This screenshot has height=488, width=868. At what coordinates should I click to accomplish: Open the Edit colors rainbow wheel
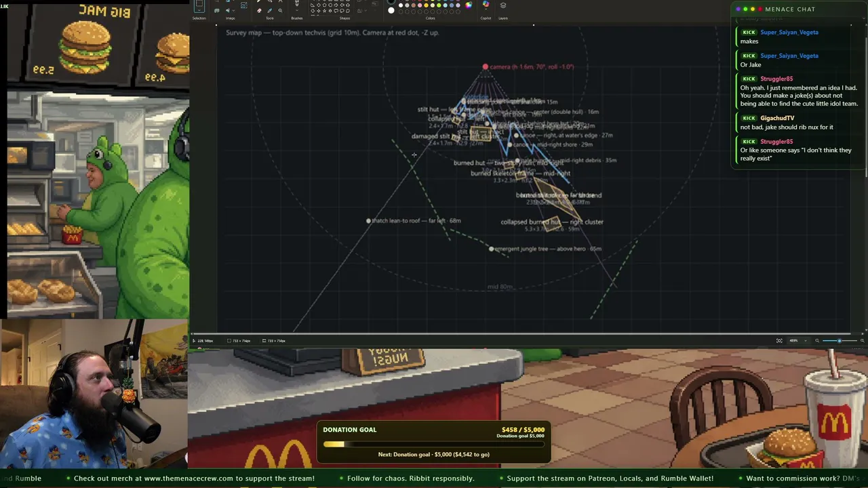(x=469, y=5)
